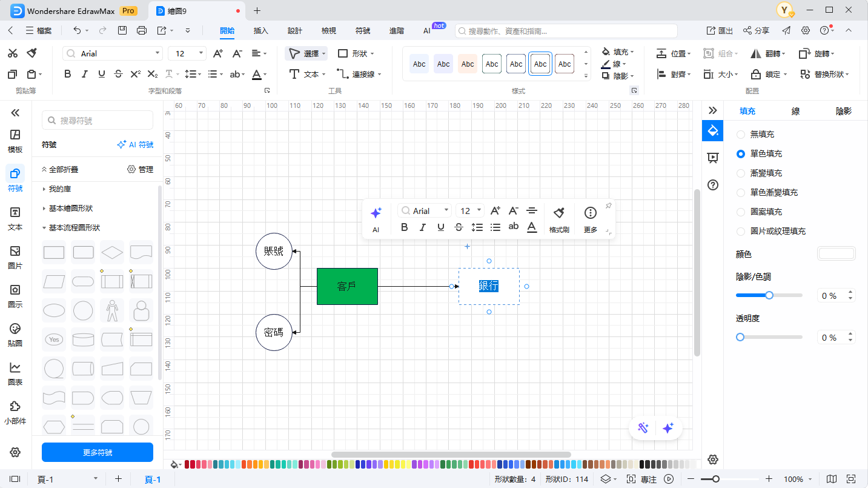Click the print icon in quick toolbar

[x=142, y=30]
